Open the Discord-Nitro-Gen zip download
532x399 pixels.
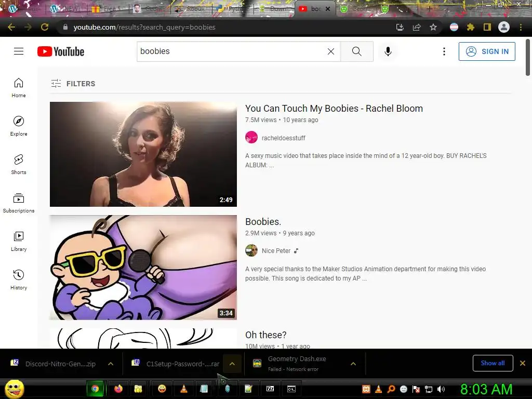(56, 364)
